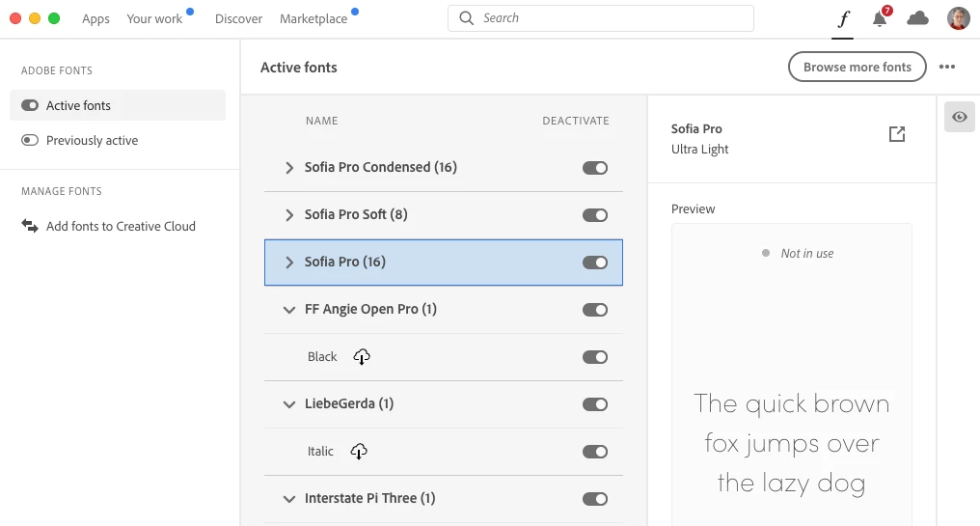
Task: Deactivate FF Angie Open Pro family
Action: coord(595,310)
